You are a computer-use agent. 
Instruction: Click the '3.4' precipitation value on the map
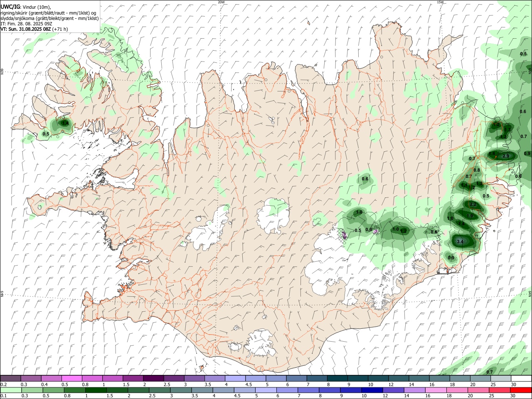460,241
